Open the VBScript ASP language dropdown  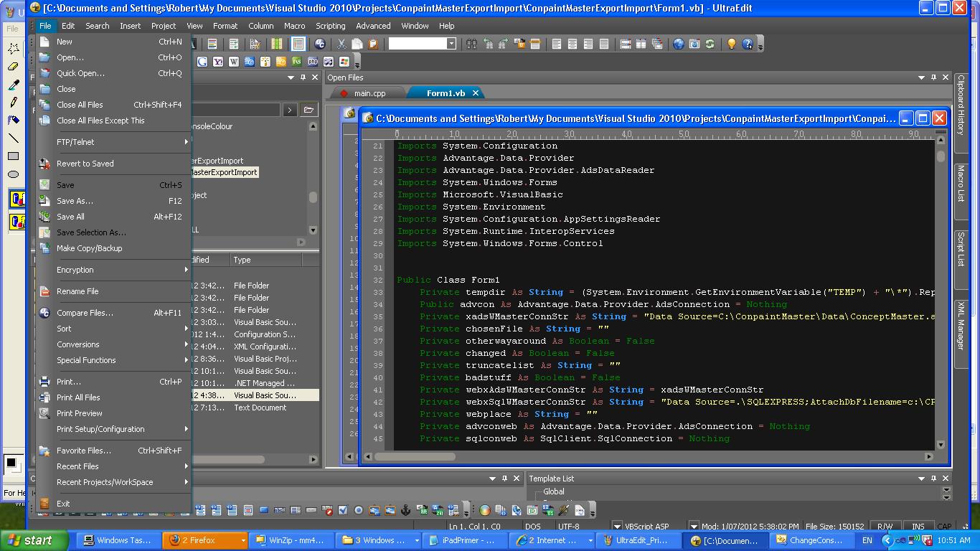point(616,527)
